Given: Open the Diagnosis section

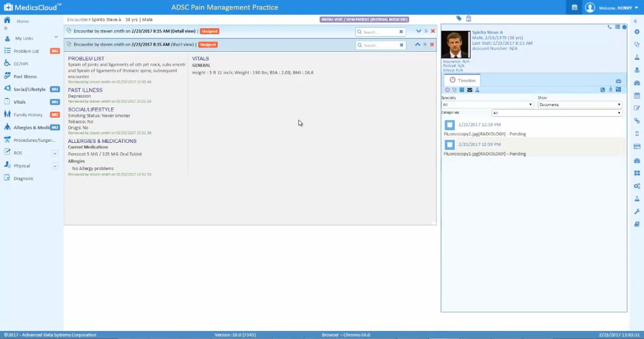Looking at the screenshot, I should (x=23, y=178).
